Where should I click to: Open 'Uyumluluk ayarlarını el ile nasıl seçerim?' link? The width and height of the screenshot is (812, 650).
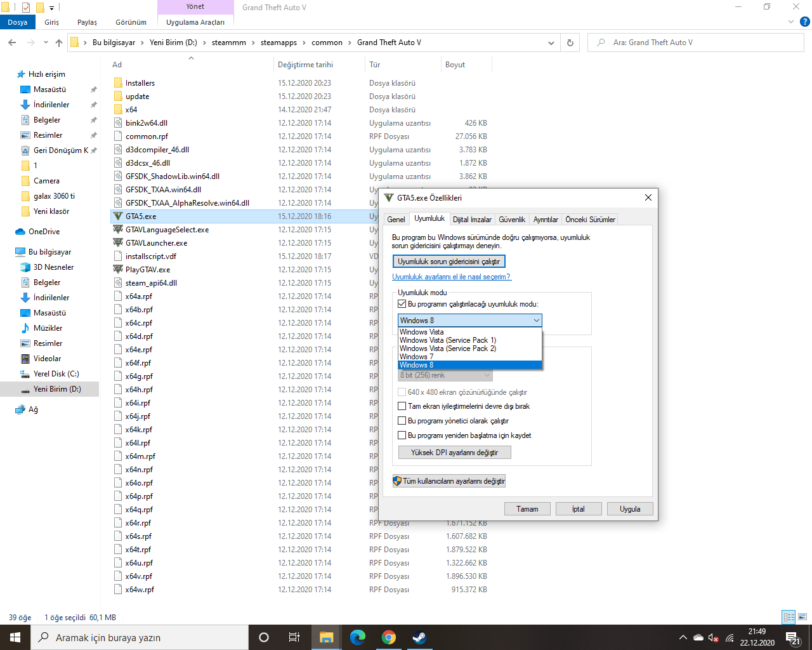tap(452, 277)
